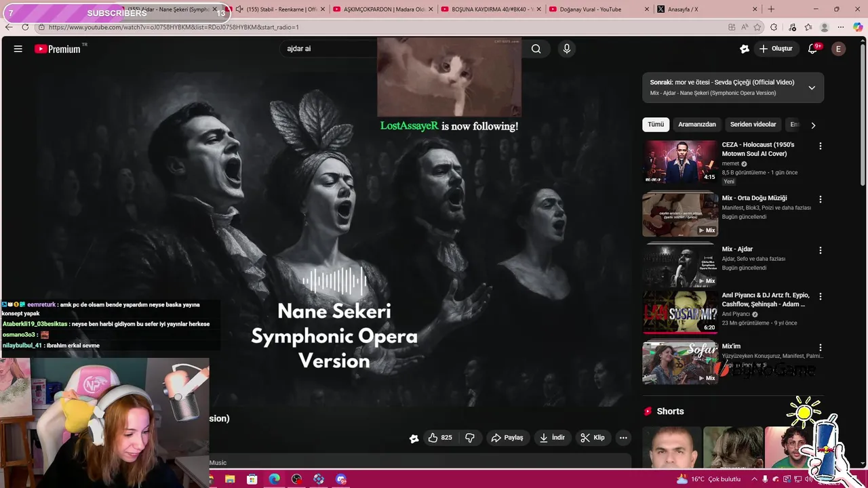Open browser profile icon
The height and width of the screenshot is (488, 868).
click(825, 27)
